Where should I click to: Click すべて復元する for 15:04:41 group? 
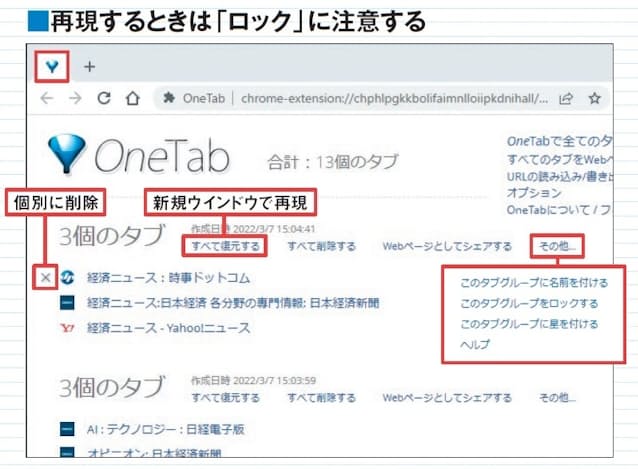pos(225,246)
